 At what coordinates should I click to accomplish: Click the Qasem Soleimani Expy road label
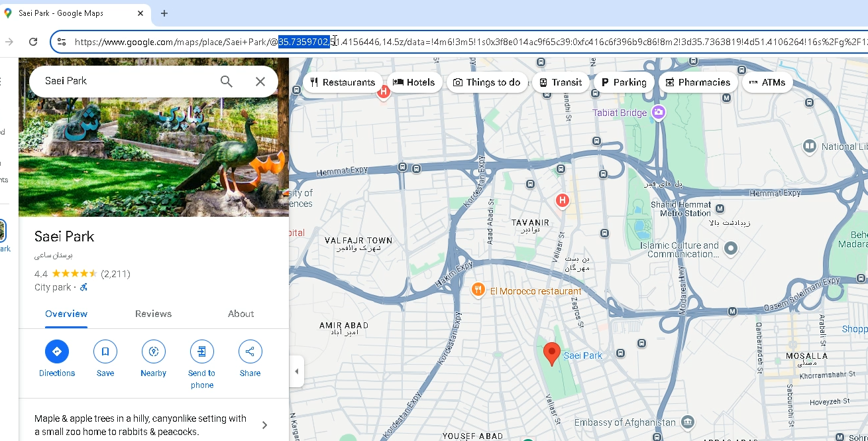coord(802,294)
